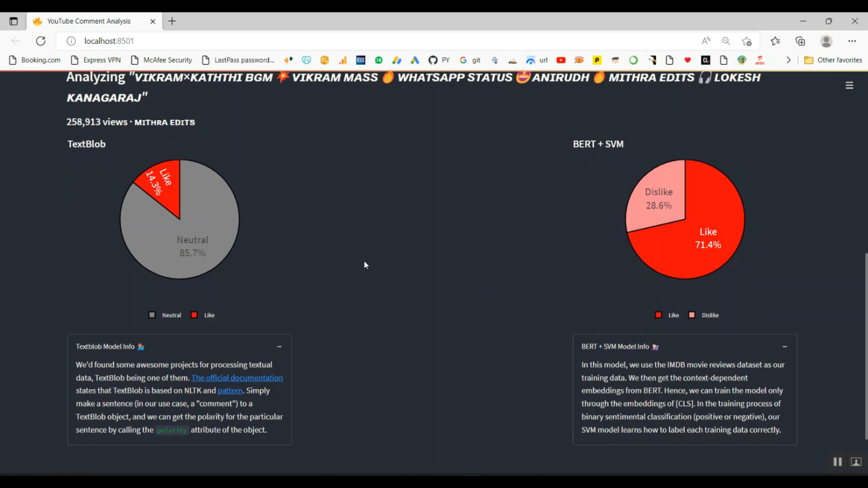Open the IEEE bookmark icon

click(361, 60)
